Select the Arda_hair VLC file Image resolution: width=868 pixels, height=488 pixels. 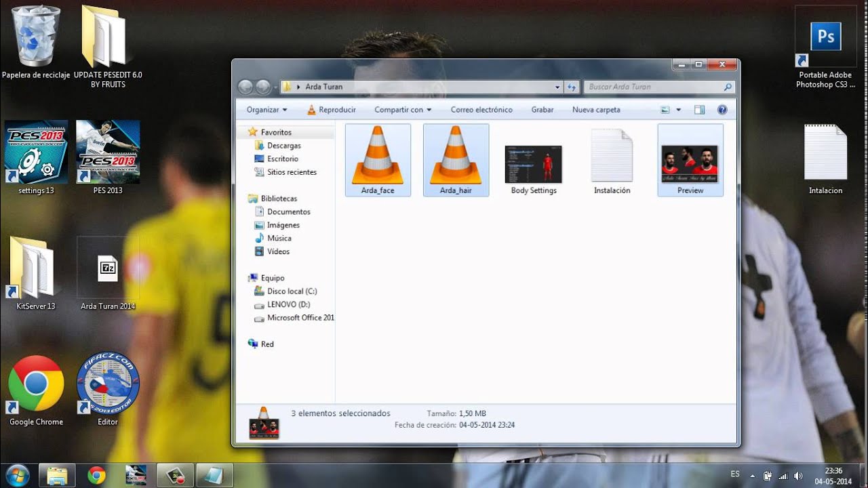(x=456, y=161)
